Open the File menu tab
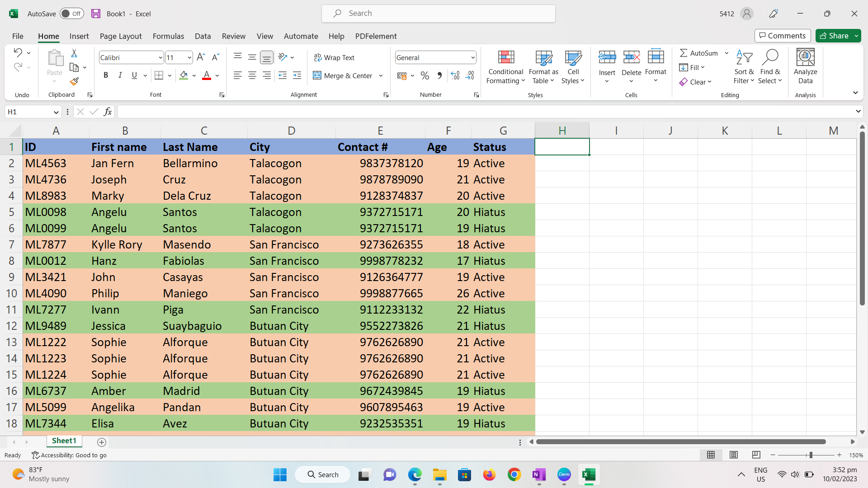Screen dimensions: 868x488 coord(18,36)
